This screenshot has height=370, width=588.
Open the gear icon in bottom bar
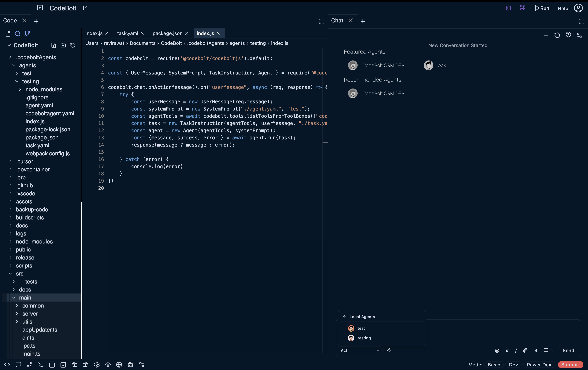[97, 365]
